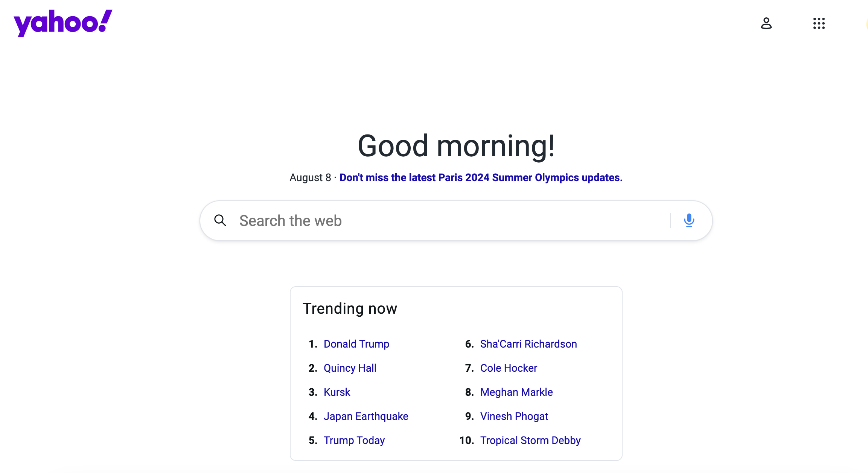
Task: Click the microphone voice search icon
Action: (x=689, y=220)
